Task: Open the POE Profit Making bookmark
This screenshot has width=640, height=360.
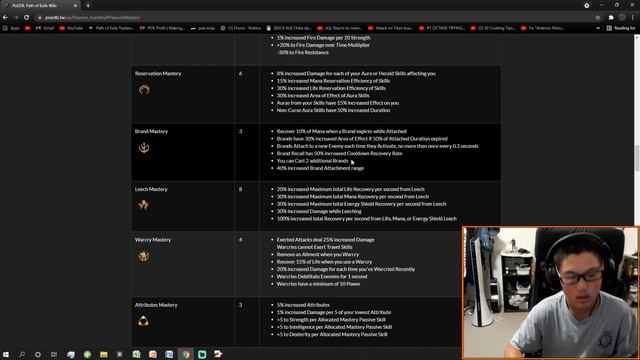Action: tap(162, 28)
